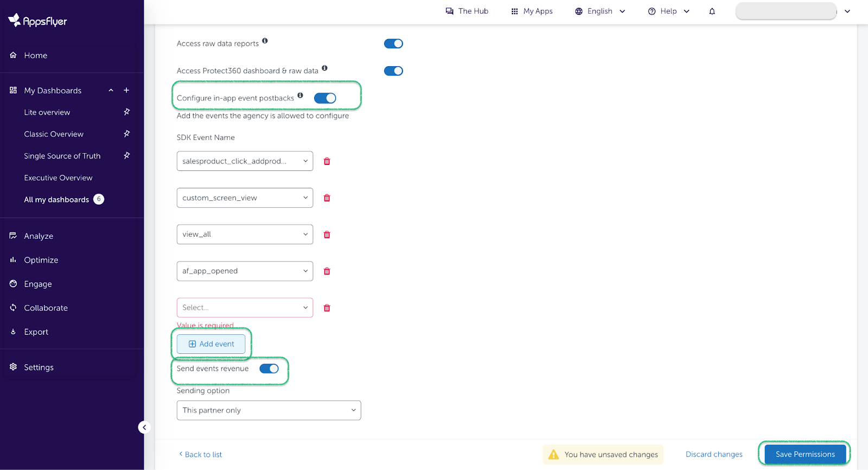Viewport: 868px width, 470px height.
Task: Open the view_all event dropdown
Action: (245, 234)
